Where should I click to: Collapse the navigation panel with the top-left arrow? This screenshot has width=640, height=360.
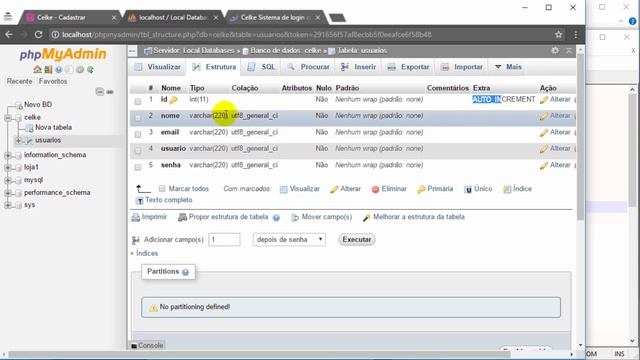133,51
